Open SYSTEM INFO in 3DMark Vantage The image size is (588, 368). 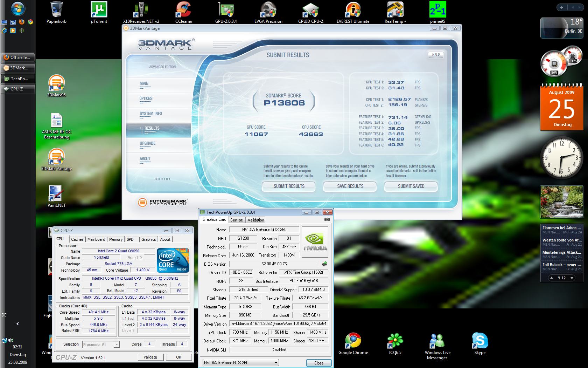(x=151, y=114)
